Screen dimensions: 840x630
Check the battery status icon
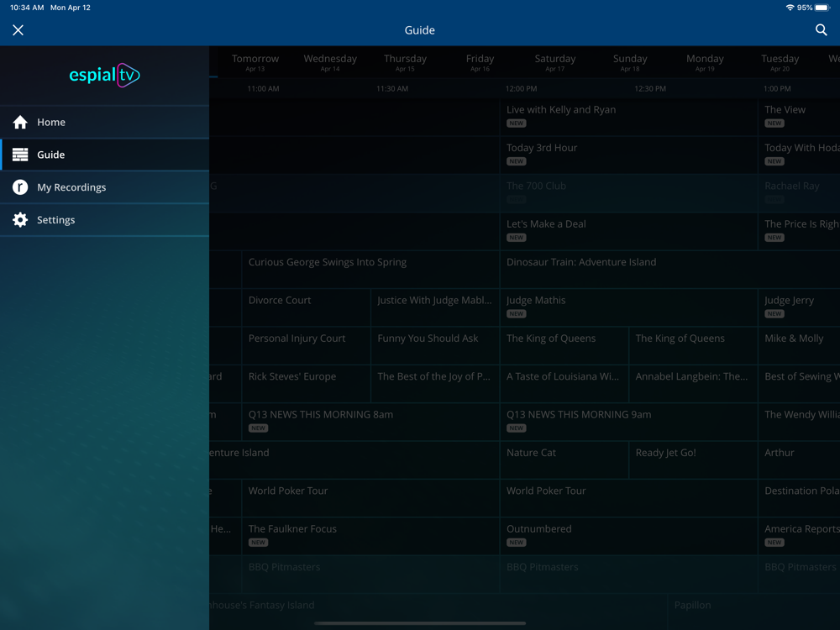[822, 8]
